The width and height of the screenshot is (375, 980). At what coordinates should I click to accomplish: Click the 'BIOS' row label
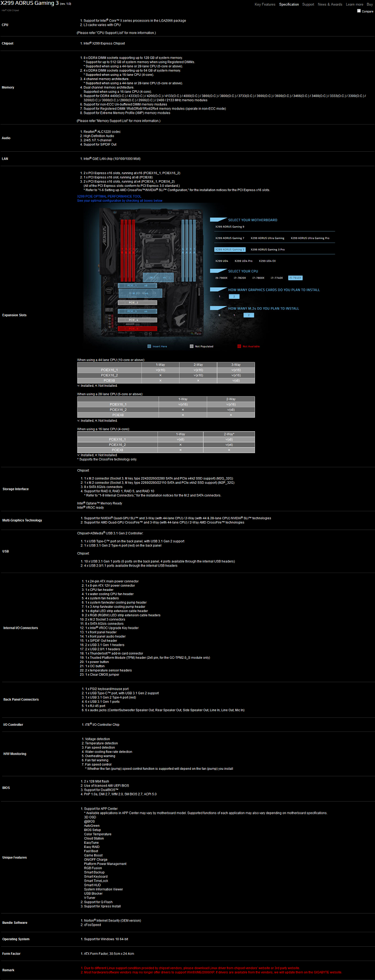click(6, 788)
